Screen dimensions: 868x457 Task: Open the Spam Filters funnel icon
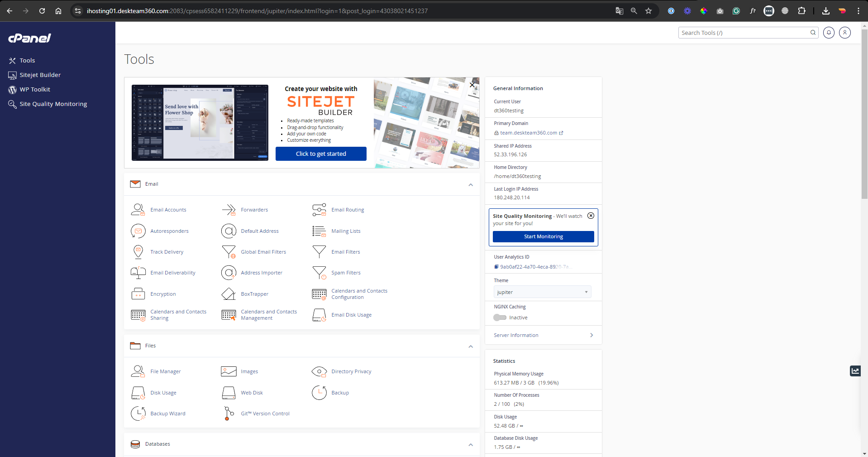coord(319,273)
